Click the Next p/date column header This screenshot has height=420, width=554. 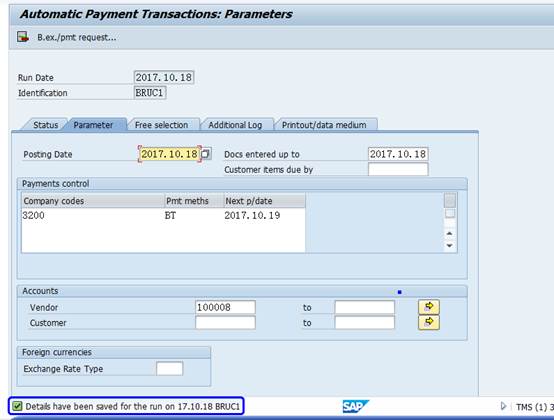(264, 201)
